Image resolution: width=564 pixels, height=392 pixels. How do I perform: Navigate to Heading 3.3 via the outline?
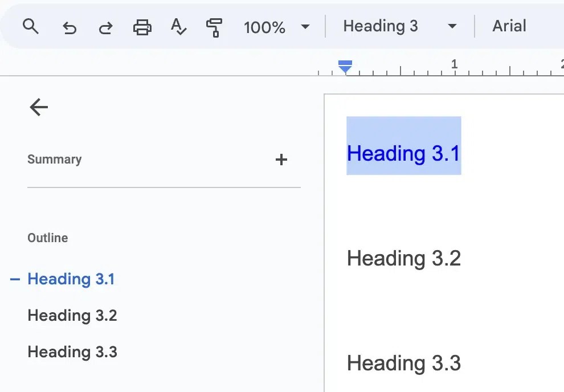pos(72,352)
